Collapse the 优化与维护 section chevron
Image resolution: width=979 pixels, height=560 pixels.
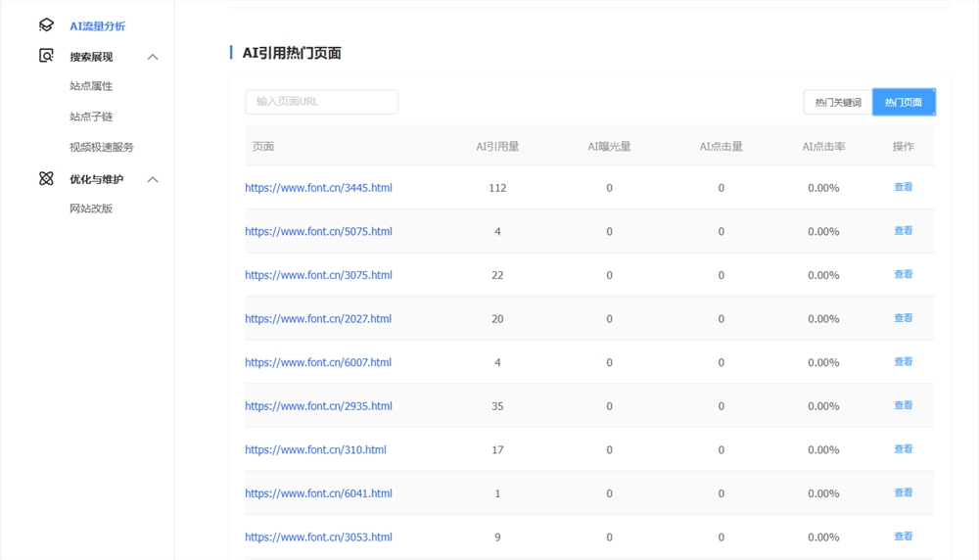click(x=153, y=179)
